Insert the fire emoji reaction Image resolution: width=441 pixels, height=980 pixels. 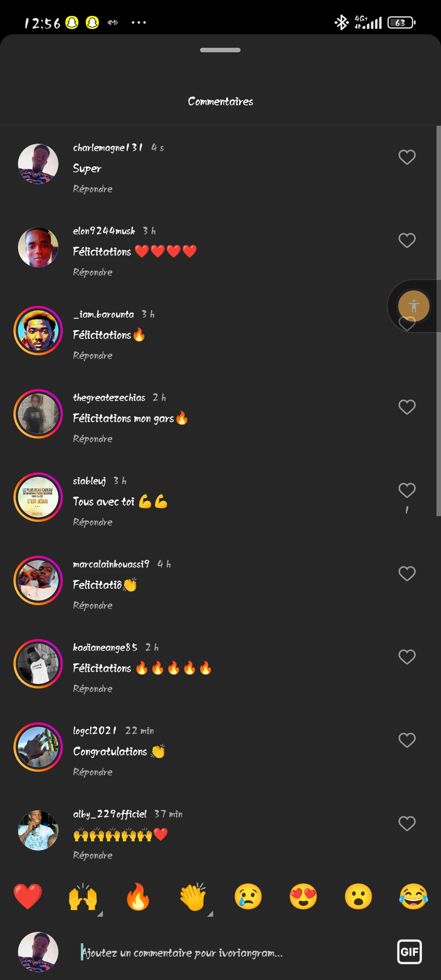tap(138, 896)
